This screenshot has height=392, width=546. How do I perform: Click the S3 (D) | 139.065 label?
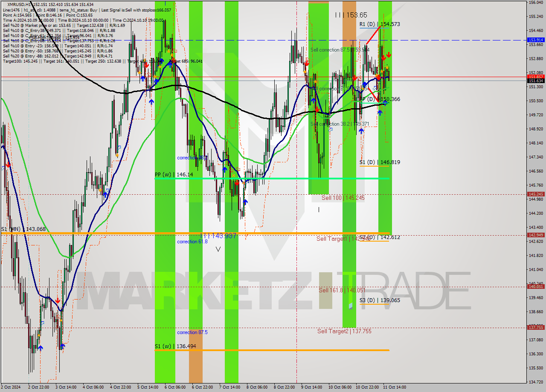(x=380, y=300)
